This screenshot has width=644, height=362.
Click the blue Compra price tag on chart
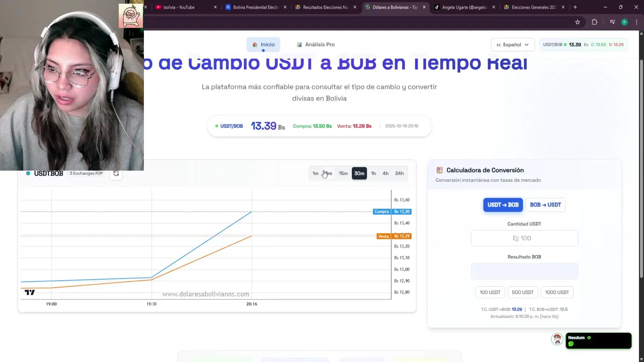click(392, 212)
